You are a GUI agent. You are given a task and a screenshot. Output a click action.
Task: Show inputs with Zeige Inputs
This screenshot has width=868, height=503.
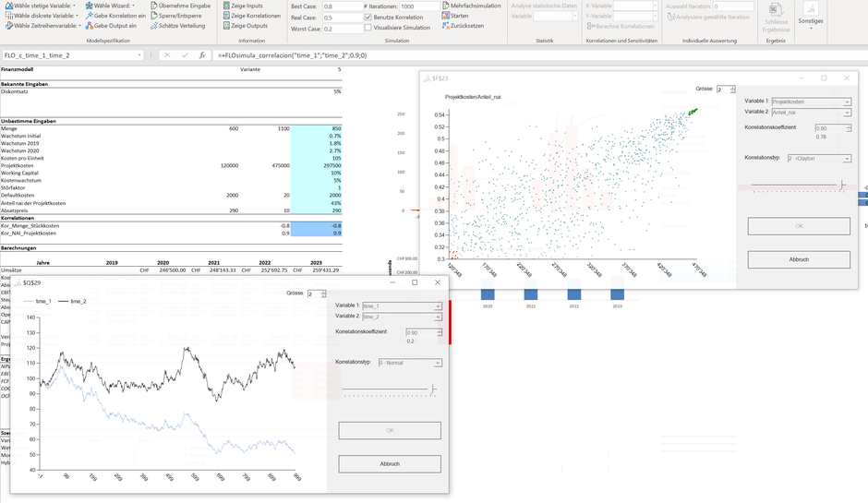click(243, 6)
